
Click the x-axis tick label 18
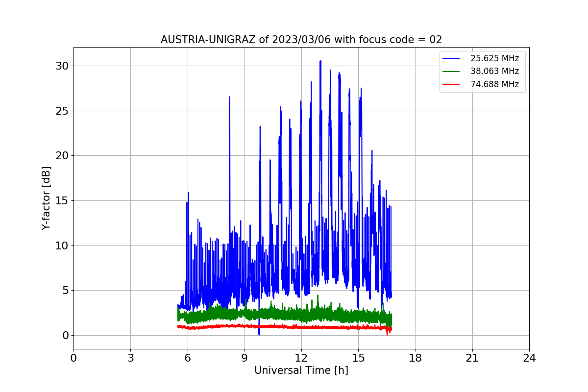[x=415, y=358]
